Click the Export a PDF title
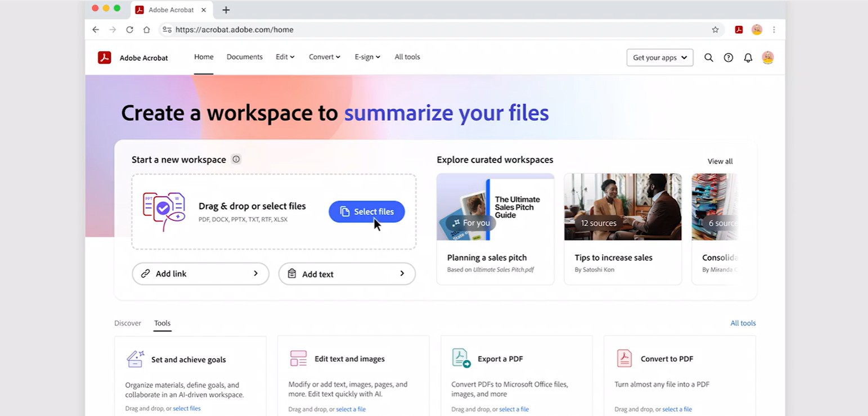This screenshot has width=868, height=416. click(500, 359)
